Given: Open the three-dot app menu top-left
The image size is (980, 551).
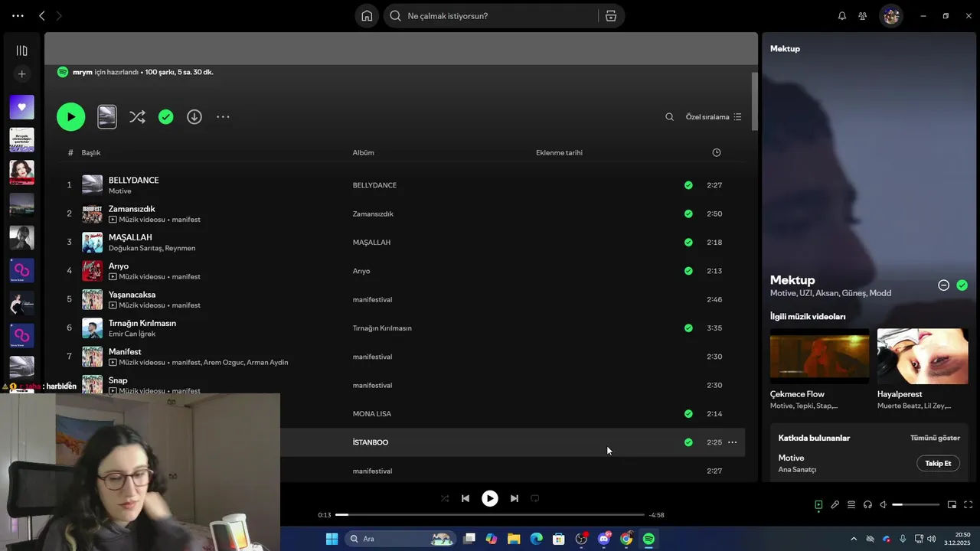Looking at the screenshot, I should [18, 15].
